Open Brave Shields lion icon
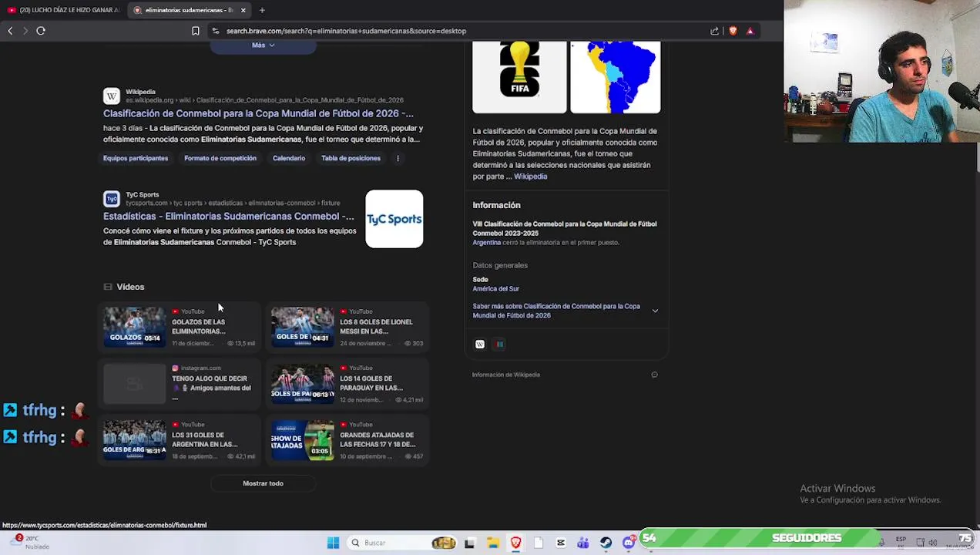The image size is (980, 555). 733,31
